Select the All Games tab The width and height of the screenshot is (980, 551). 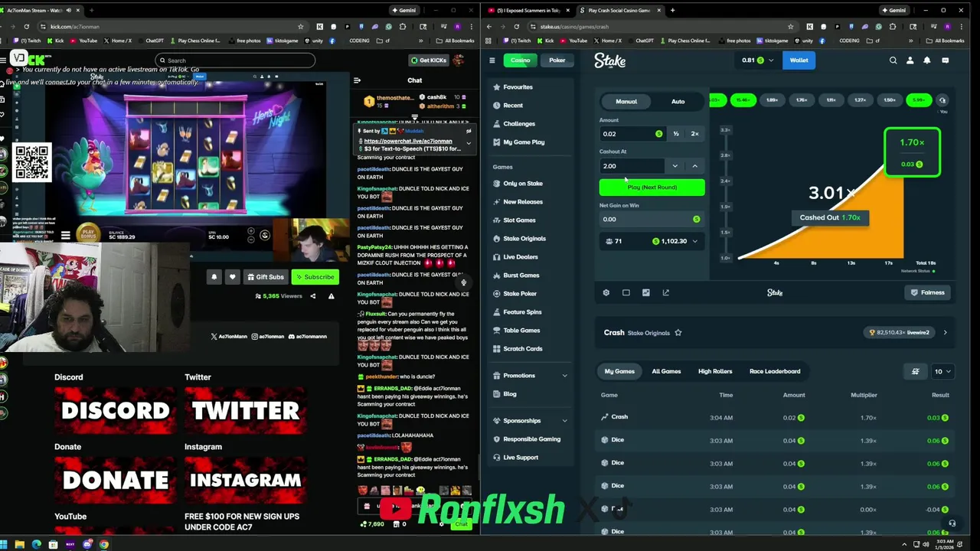[666, 371]
